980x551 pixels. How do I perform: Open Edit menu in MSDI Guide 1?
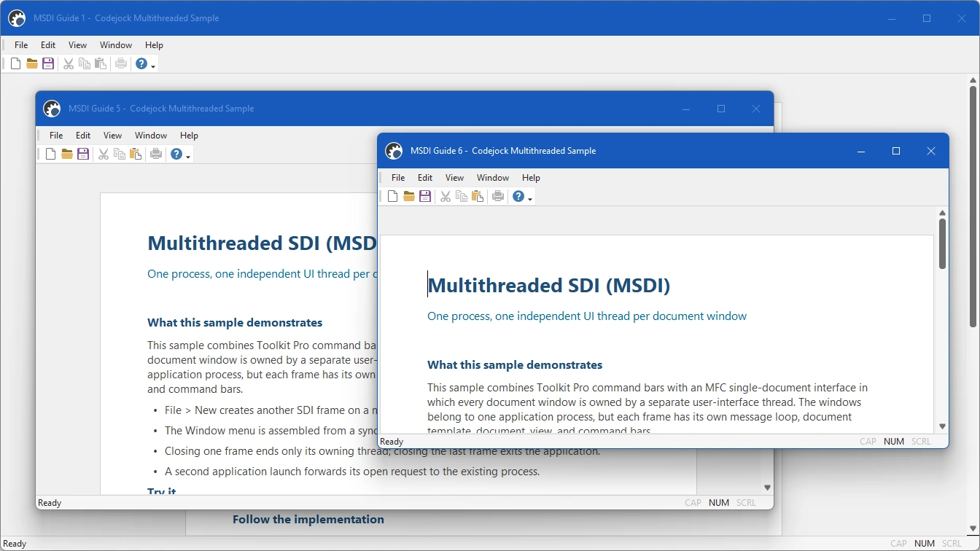point(48,44)
